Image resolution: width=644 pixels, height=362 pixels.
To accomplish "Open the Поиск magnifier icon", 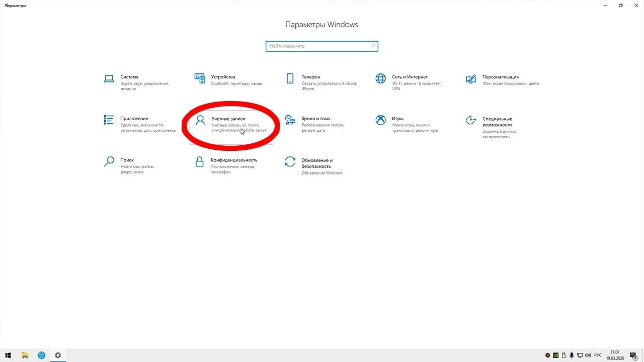I will (x=109, y=161).
